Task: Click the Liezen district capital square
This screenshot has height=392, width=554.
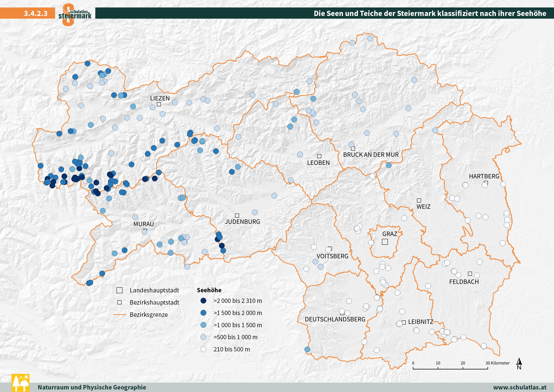Action: pos(159,104)
